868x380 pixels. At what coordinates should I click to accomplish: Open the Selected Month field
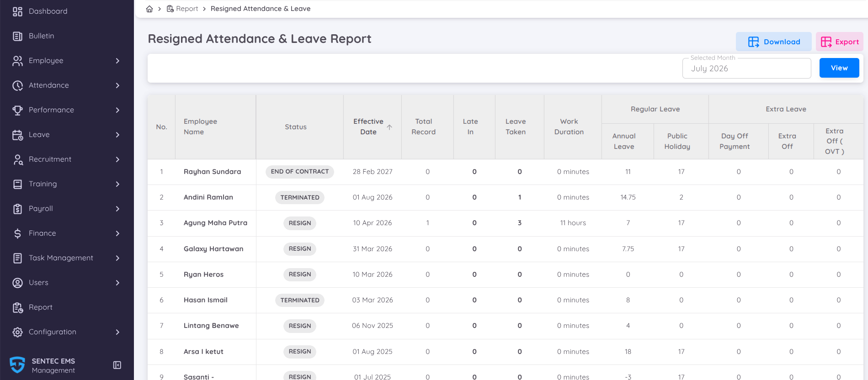(746, 68)
